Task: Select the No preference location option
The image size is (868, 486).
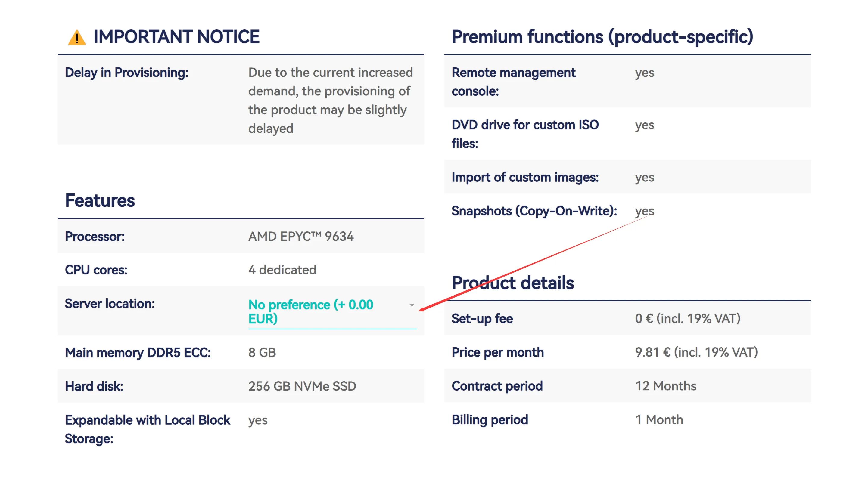Action: coord(311,311)
